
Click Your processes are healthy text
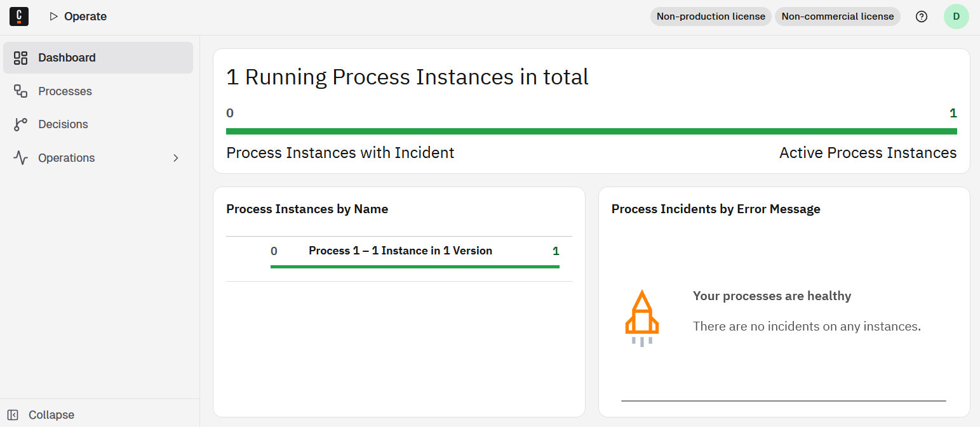pyautogui.click(x=772, y=296)
